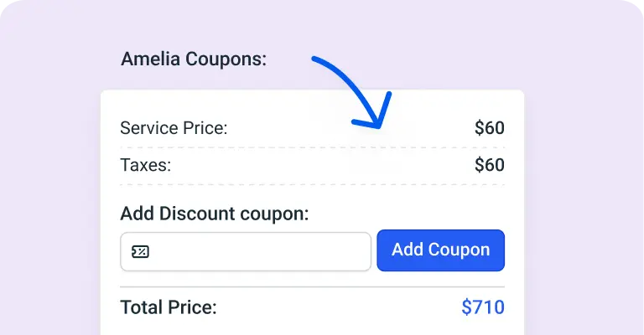Click the Add Coupon button
The image size is (644, 335).
pyautogui.click(x=441, y=250)
